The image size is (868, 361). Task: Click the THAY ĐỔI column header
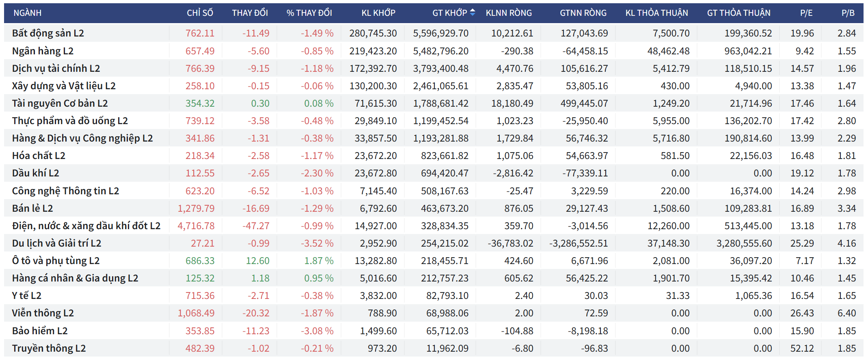pos(250,13)
